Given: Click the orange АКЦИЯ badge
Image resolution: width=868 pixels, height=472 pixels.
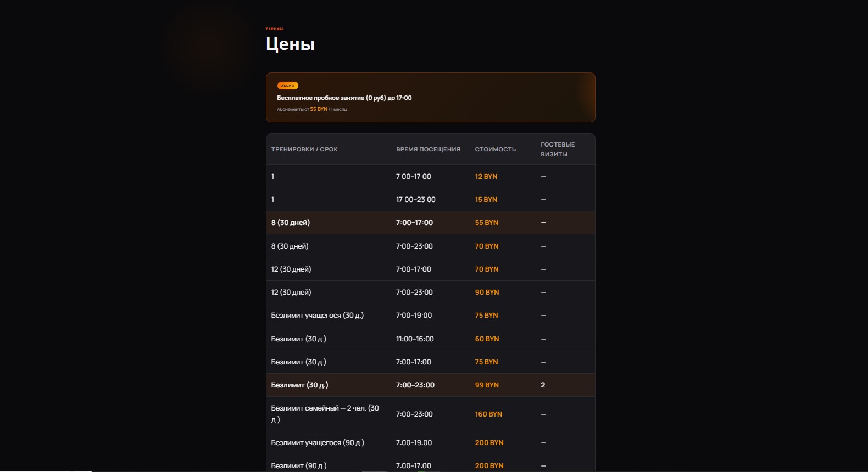Looking at the screenshot, I should (x=287, y=86).
